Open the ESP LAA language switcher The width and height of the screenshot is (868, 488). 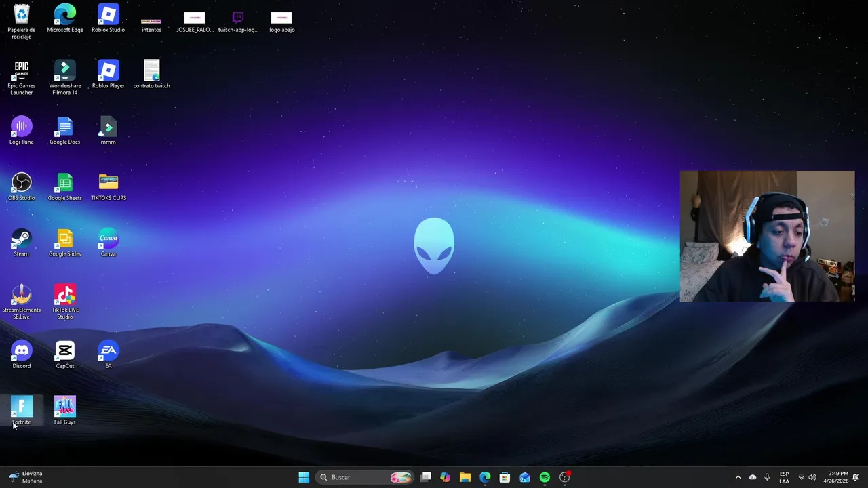click(784, 477)
